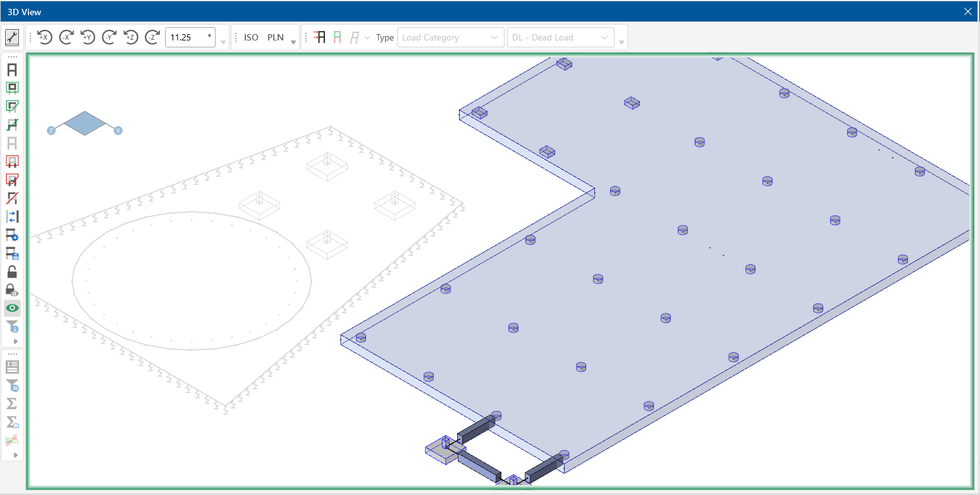Click the X axis marker on view gizmo

point(118,130)
